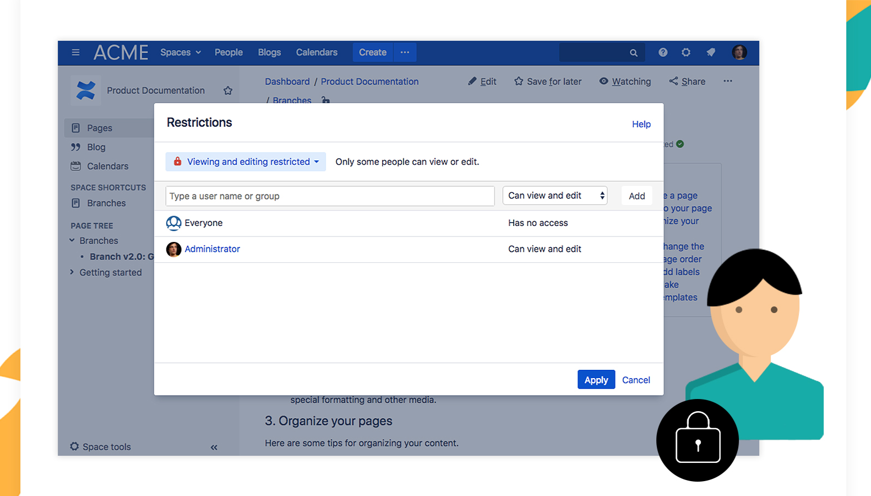Click Administrator's 'Can view and edit' text
This screenshot has height=496, width=871.
pos(544,249)
